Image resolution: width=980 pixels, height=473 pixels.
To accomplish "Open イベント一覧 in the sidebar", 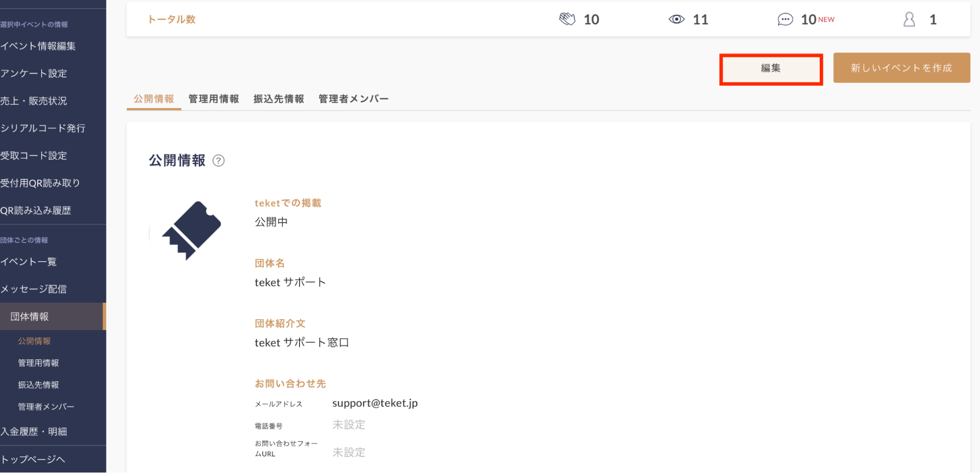I will tap(28, 262).
